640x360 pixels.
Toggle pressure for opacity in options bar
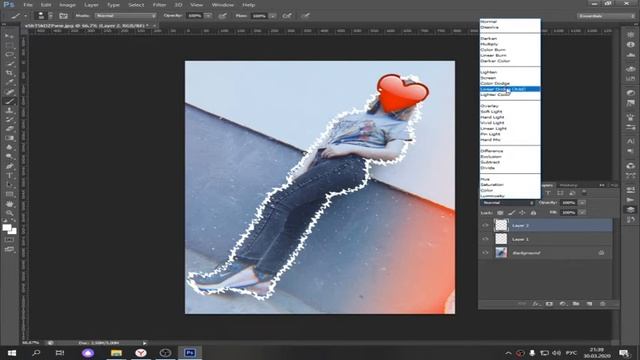tap(222, 16)
